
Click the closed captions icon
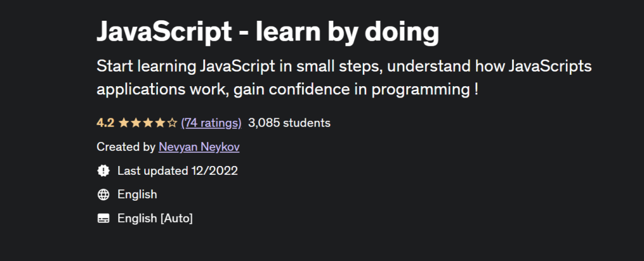104,218
